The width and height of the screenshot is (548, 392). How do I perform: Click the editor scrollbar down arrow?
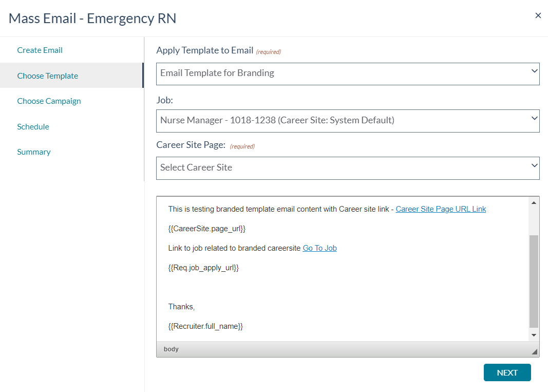[x=534, y=335]
